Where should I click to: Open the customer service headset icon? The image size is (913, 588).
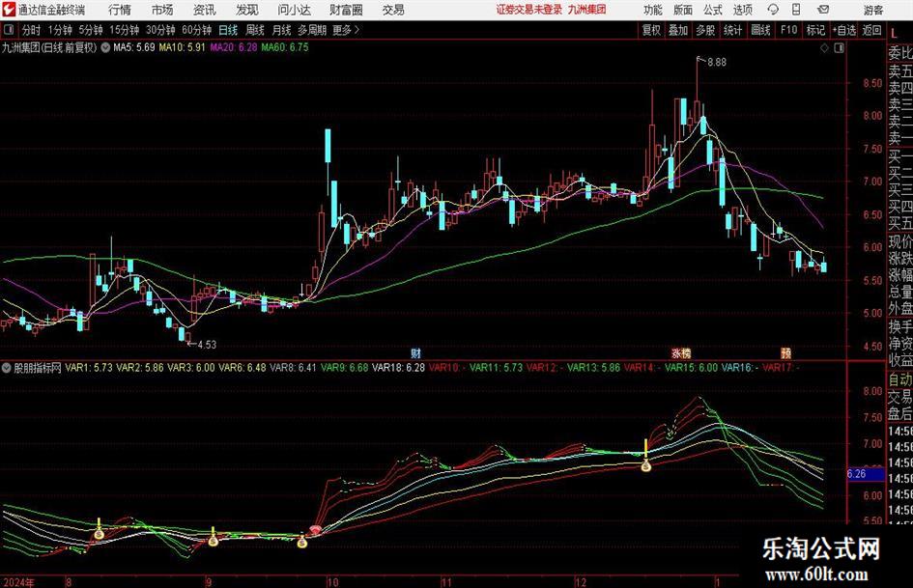point(773,10)
